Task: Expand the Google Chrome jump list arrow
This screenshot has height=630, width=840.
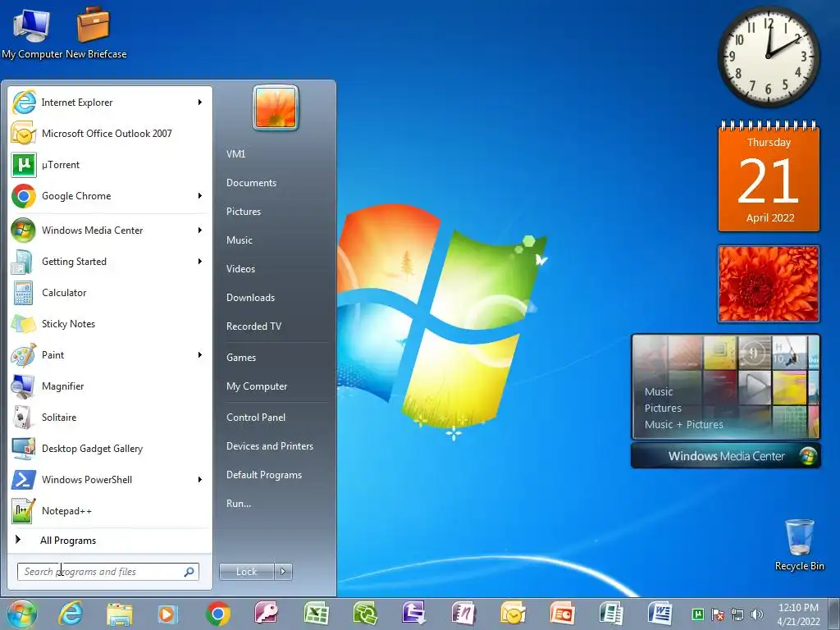Action: pyautogui.click(x=200, y=196)
